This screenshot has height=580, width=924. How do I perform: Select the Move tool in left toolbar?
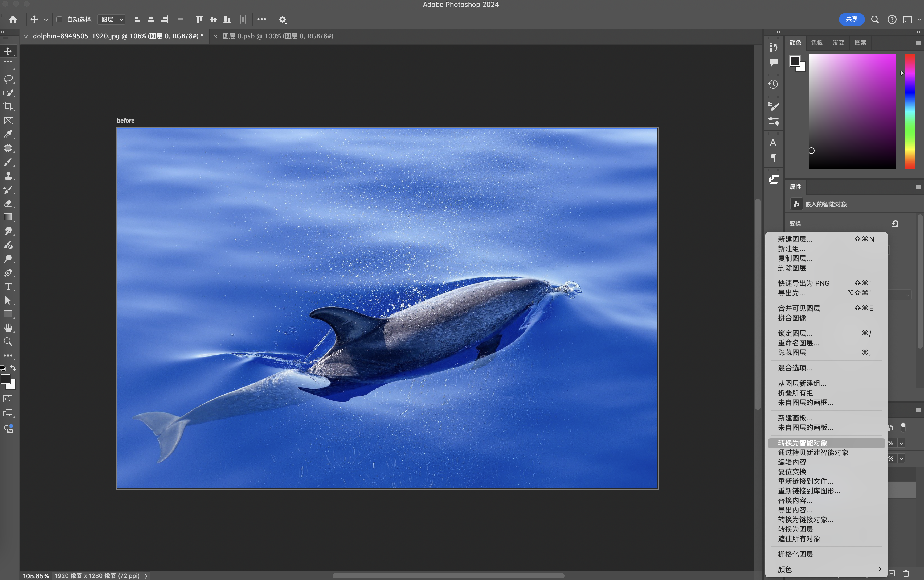(x=8, y=51)
